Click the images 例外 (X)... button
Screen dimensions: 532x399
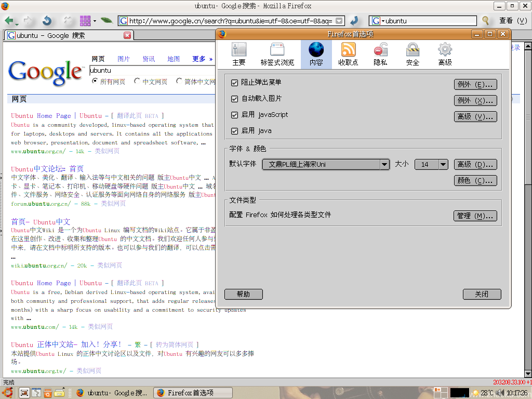(x=475, y=100)
